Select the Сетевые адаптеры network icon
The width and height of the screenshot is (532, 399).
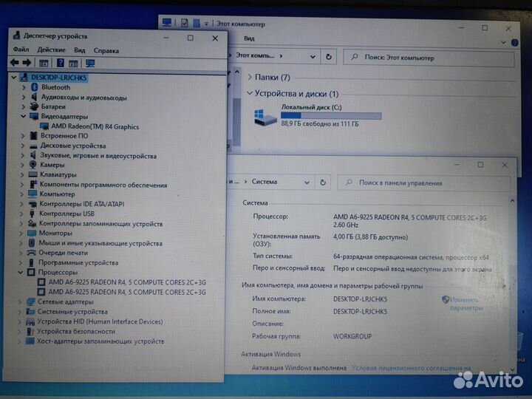point(31,301)
